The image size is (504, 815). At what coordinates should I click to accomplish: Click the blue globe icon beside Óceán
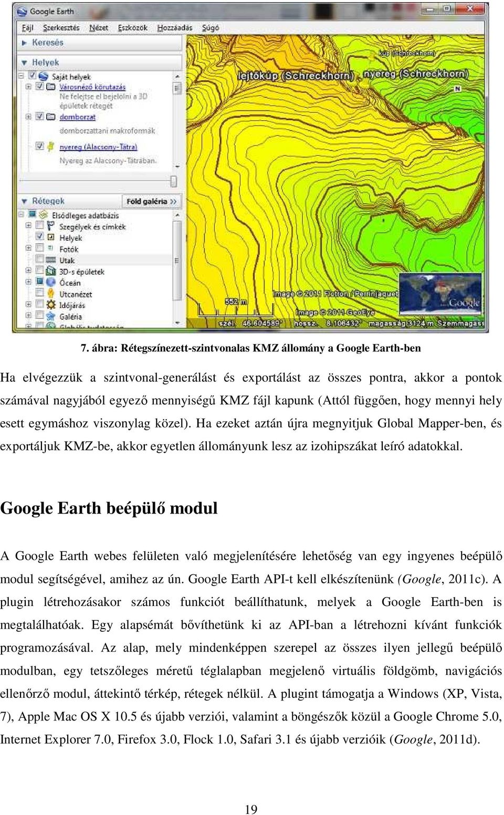point(51,283)
